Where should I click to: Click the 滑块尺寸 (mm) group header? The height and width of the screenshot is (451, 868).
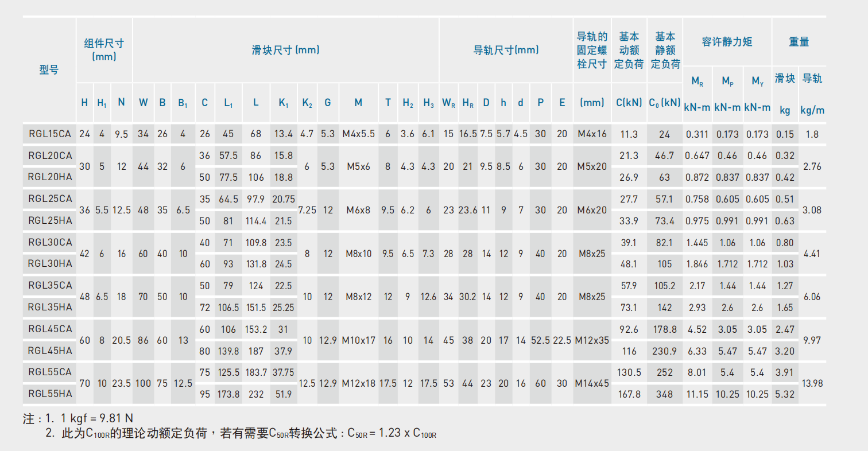(x=285, y=50)
